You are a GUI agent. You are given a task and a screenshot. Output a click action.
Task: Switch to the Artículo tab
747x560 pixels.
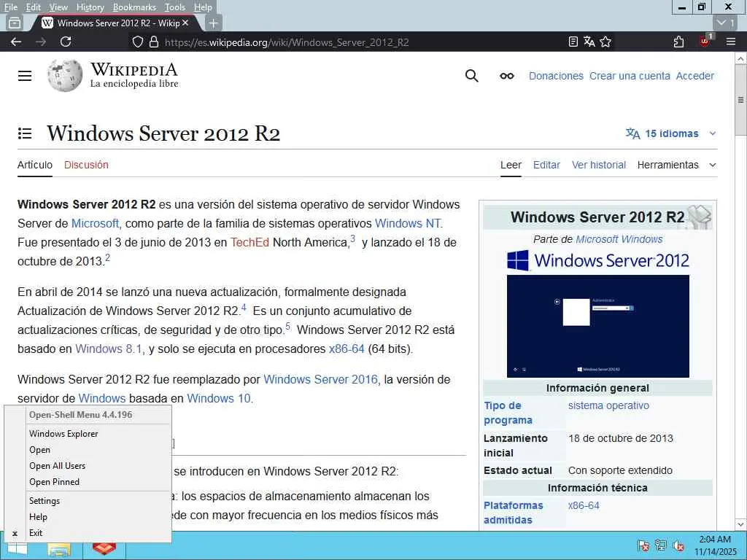(35, 165)
